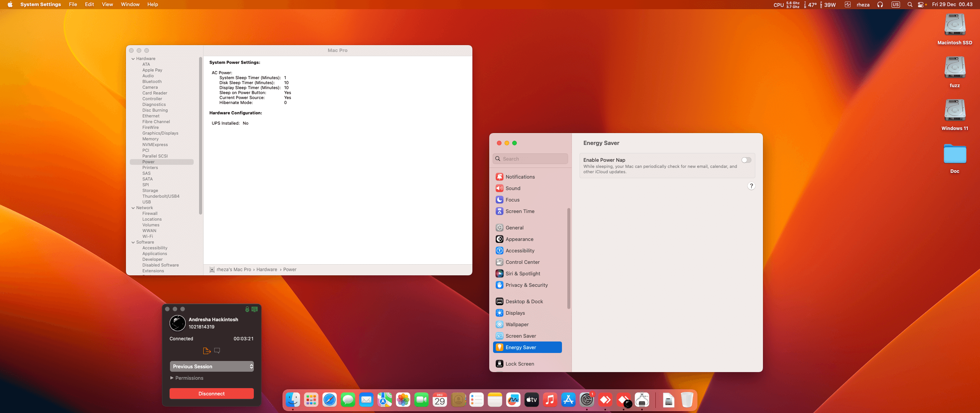Collapse the Network tree section
This screenshot has height=413, width=980.
133,208
